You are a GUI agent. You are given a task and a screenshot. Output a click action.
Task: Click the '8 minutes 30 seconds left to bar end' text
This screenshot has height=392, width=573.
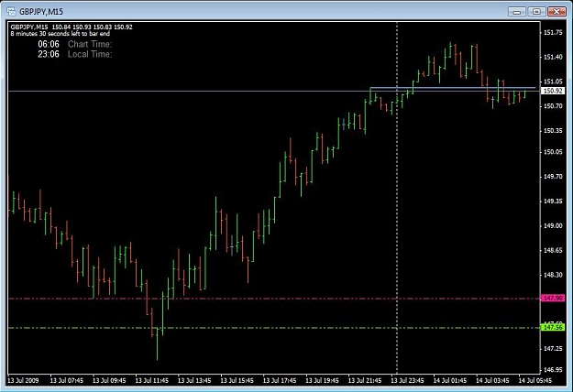coord(61,34)
